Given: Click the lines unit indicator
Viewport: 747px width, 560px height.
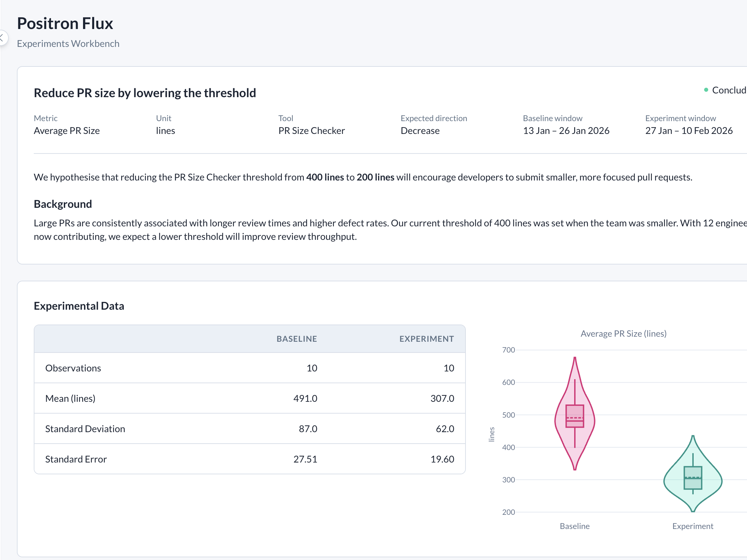Looking at the screenshot, I should coord(165,131).
